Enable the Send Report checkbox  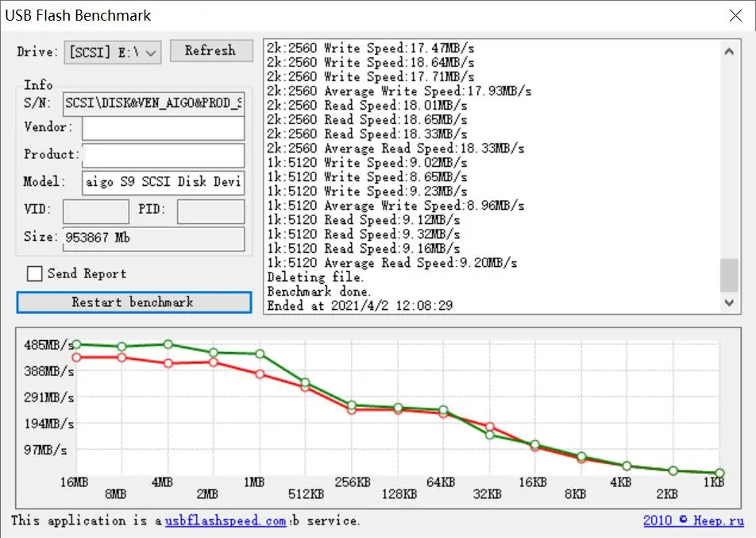click(x=35, y=274)
